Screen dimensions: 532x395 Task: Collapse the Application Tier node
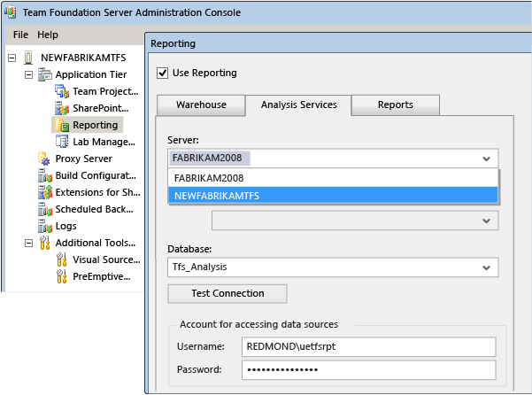pyautogui.click(x=29, y=74)
